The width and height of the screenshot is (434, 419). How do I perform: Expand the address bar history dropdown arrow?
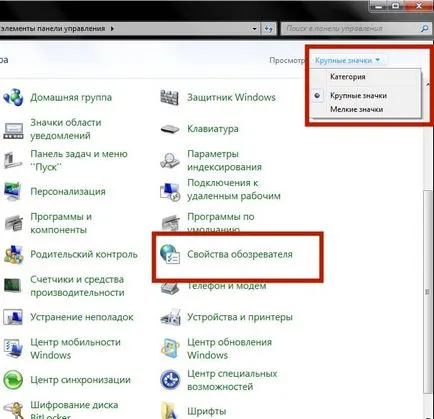click(x=255, y=29)
